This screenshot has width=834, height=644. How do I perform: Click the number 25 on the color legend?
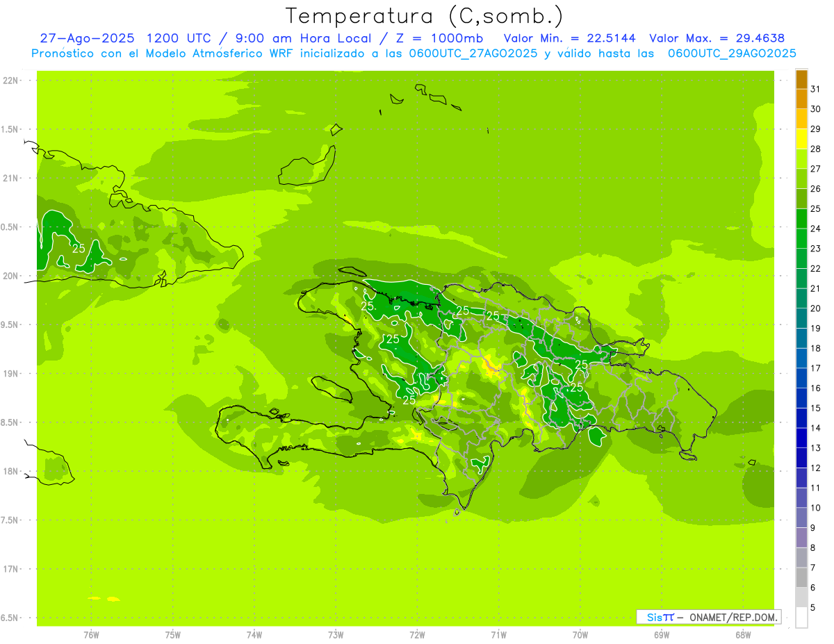click(x=815, y=208)
